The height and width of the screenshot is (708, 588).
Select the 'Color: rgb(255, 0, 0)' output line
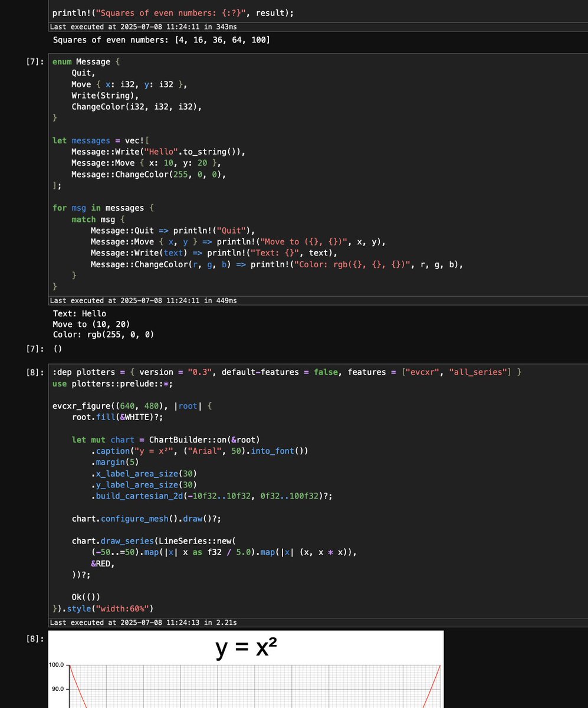pyautogui.click(x=103, y=335)
